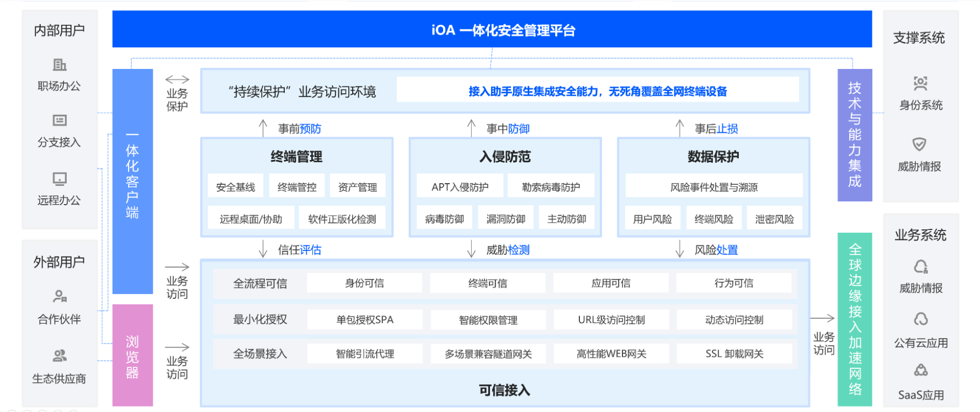Click the up arrow beside 事中防御
980x412 pixels.
coord(471,128)
